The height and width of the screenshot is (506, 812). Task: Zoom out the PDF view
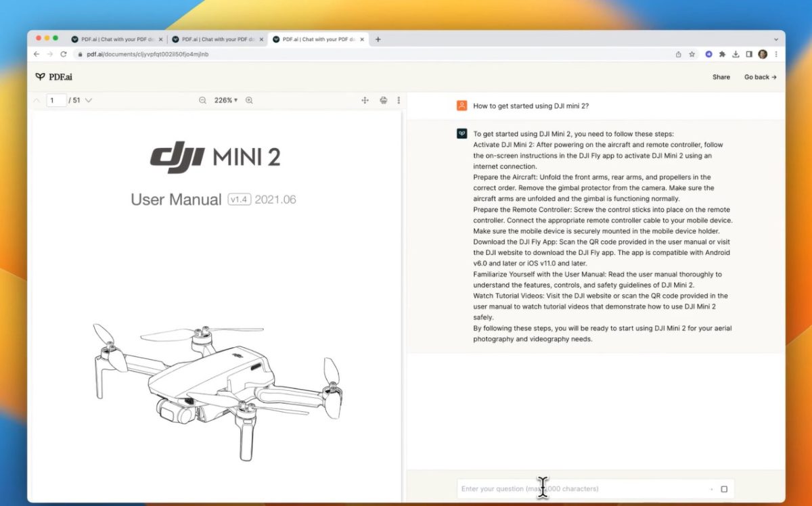(x=202, y=100)
